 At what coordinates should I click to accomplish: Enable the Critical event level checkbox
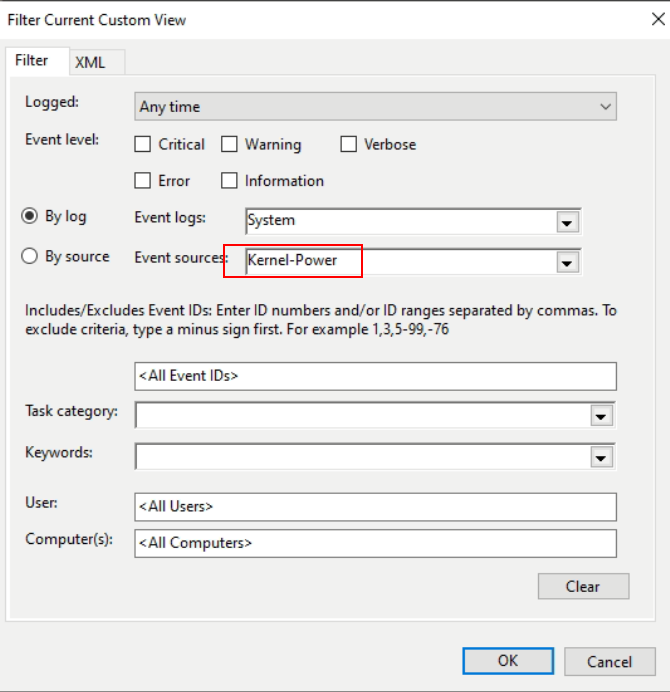pyautogui.click(x=143, y=145)
